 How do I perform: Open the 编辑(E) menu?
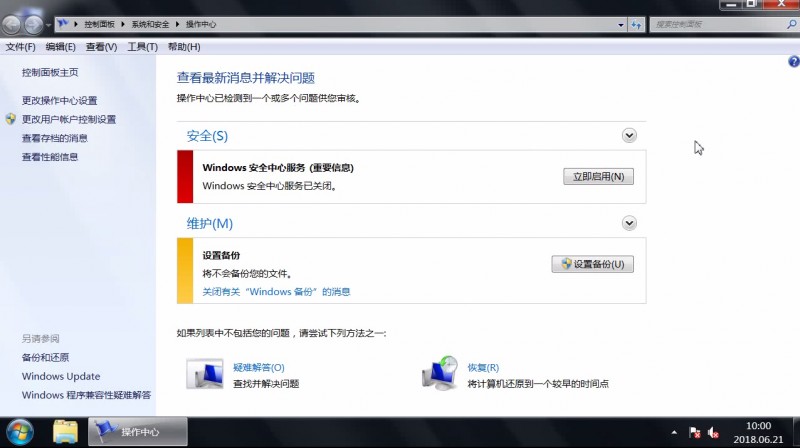tap(60, 47)
